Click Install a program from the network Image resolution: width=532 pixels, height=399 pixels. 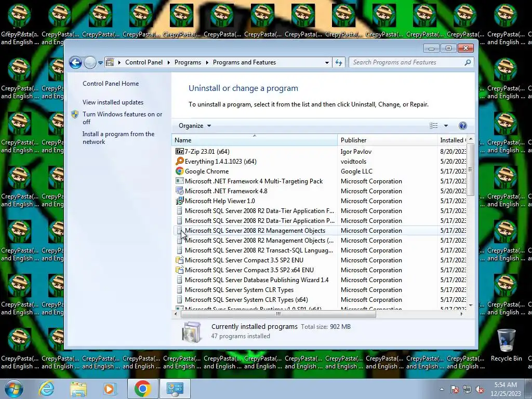click(x=118, y=138)
